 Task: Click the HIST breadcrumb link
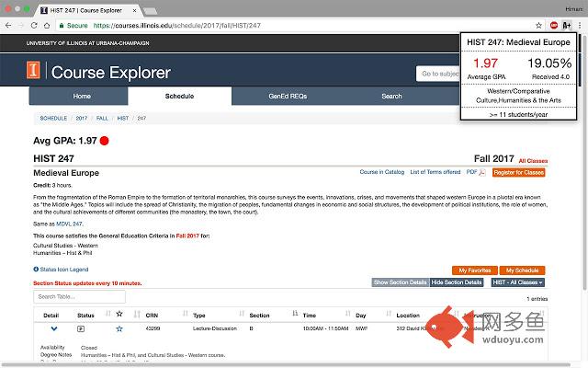click(x=123, y=119)
